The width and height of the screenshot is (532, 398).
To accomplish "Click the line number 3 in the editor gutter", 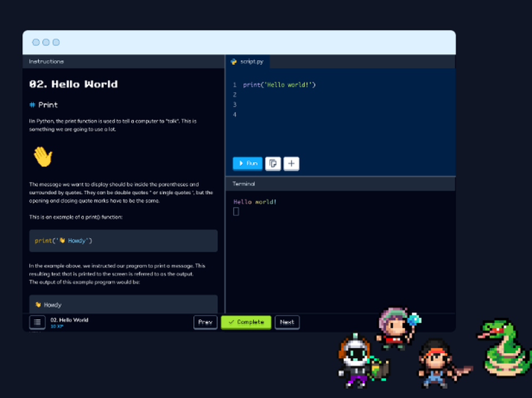I will point(235,104).
